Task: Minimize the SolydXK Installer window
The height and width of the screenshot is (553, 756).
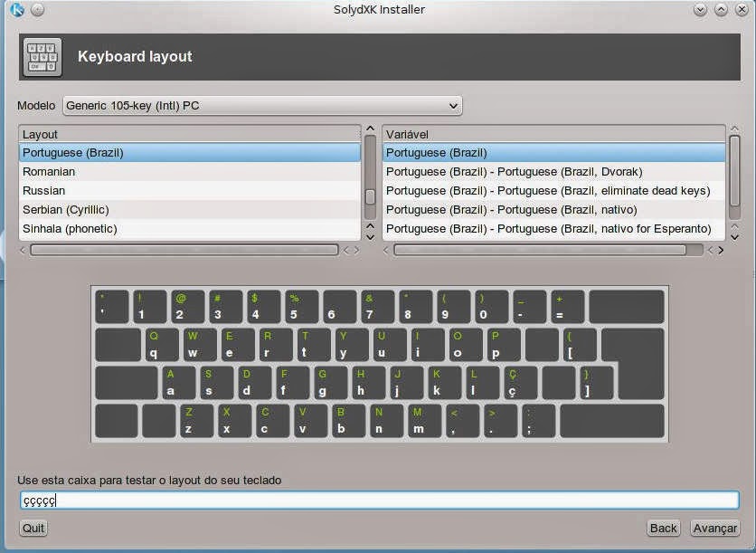Action: (x=701, y=10)
